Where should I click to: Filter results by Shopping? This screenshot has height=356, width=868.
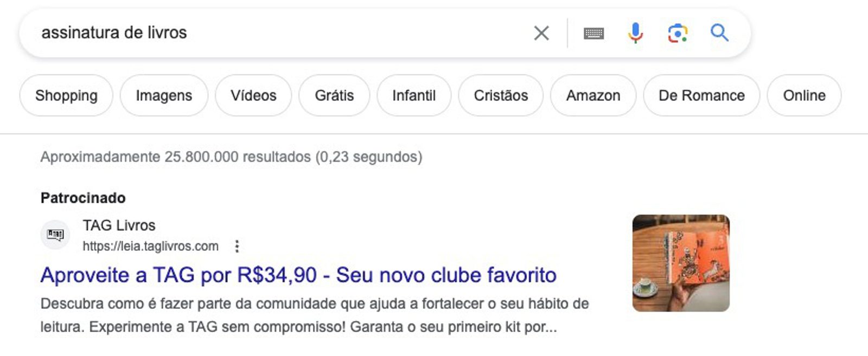pyautogui.click(x=66, y=95)
